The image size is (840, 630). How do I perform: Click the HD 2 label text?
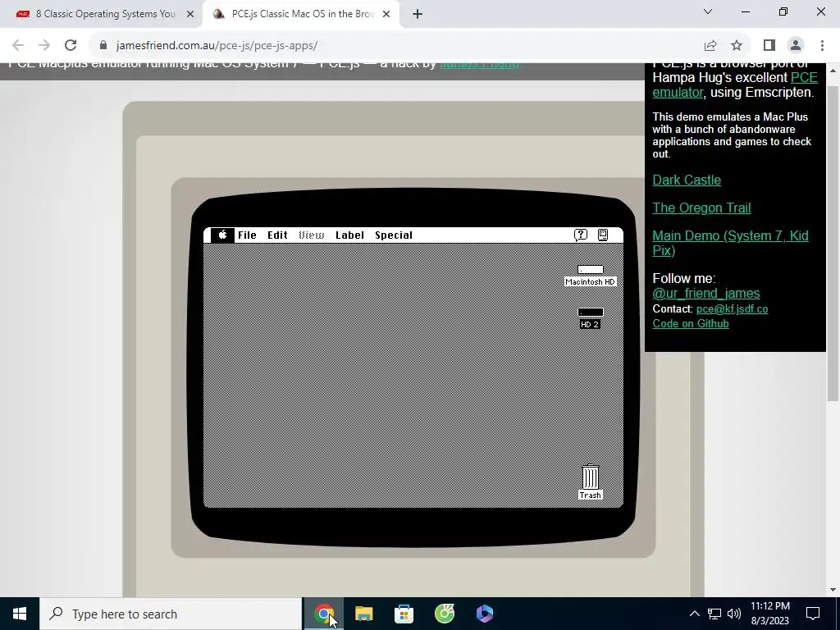[590, 325]
